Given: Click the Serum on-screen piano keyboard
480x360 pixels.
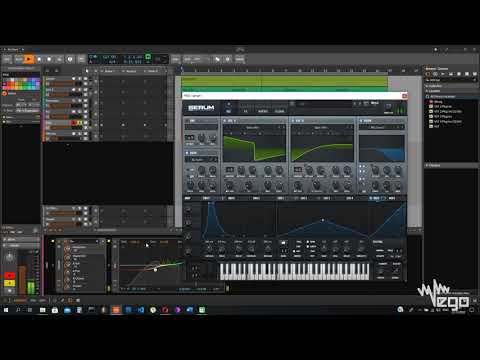Looking at the screenshot, I should coord(294,271).
